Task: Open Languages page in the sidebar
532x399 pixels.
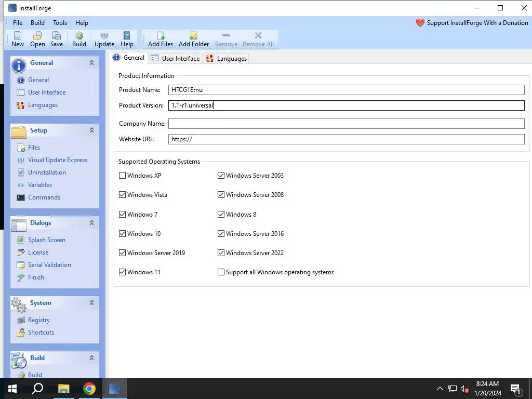Action: click(x=43, y=105)
